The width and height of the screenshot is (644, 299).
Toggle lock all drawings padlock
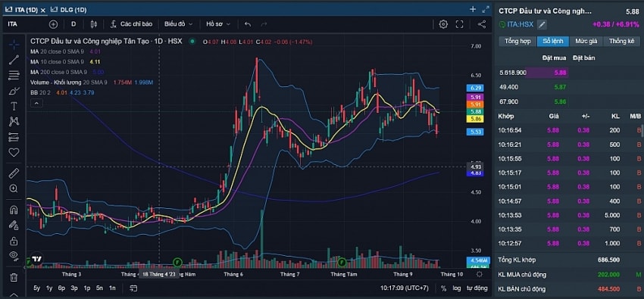pos(14,241)
